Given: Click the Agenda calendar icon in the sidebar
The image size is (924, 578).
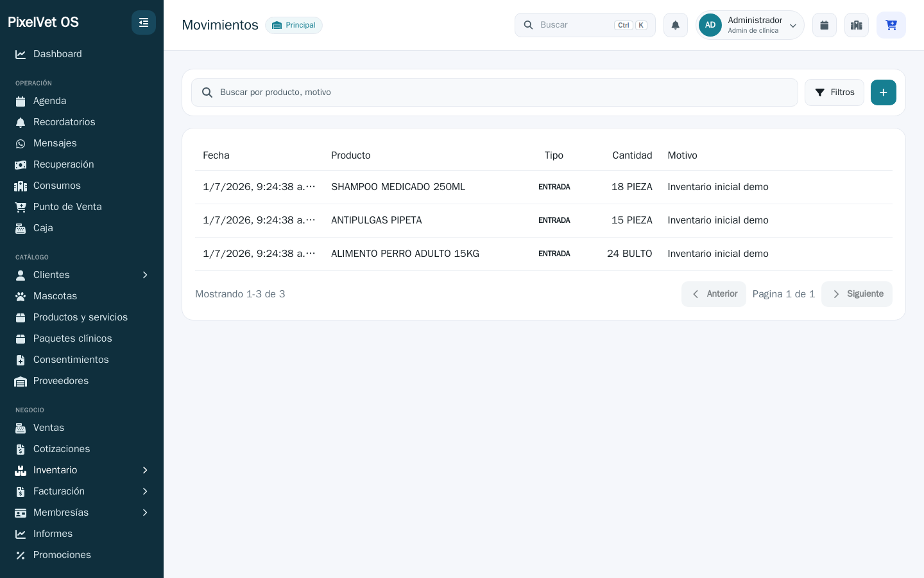Looking at the screenshot, I should point(21,101).
